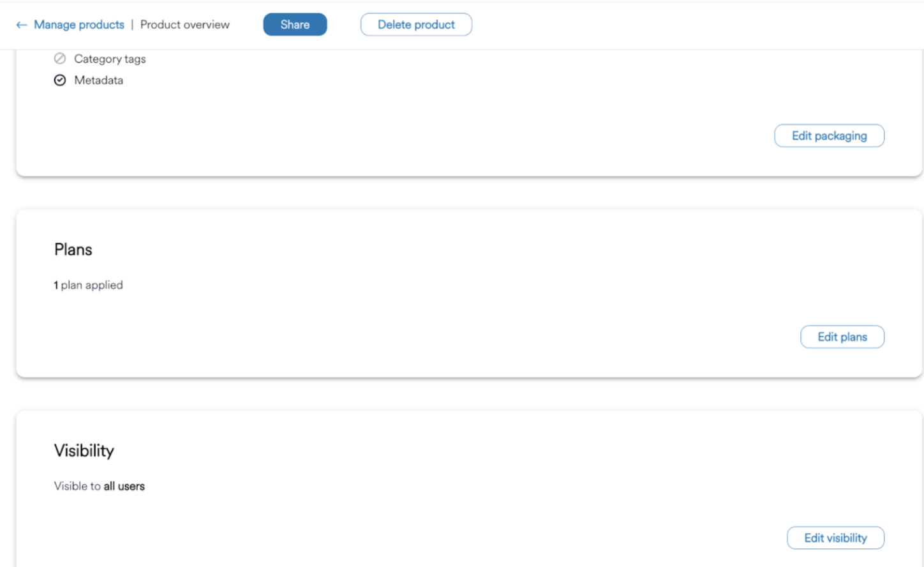Click the 'Visible to' text
Image resolution: width=924 pixels, height=567 pixels.
pyautogui.click(x=77, y=487)
